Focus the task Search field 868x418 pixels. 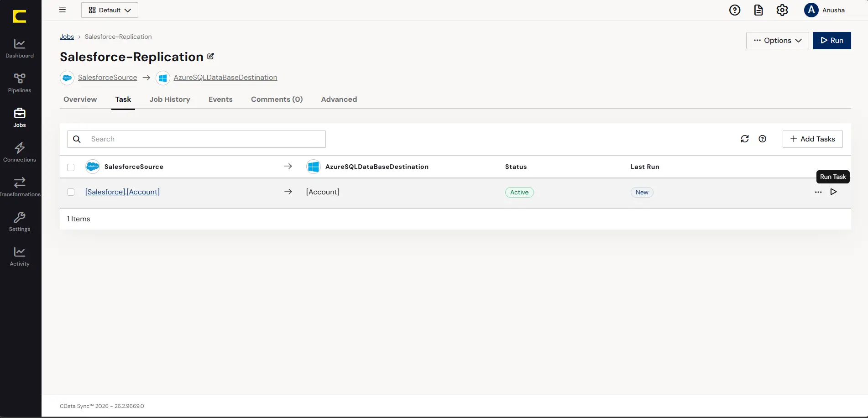(x=196, y=139)
